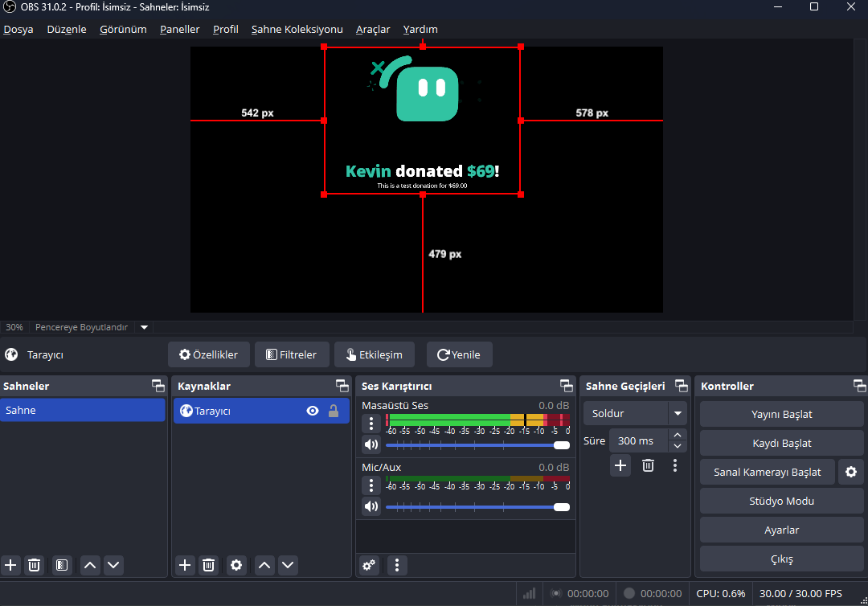Click the 30% zoom indicator
The width and height of the screenshot is (868, 606).
[x=14, y=327]
